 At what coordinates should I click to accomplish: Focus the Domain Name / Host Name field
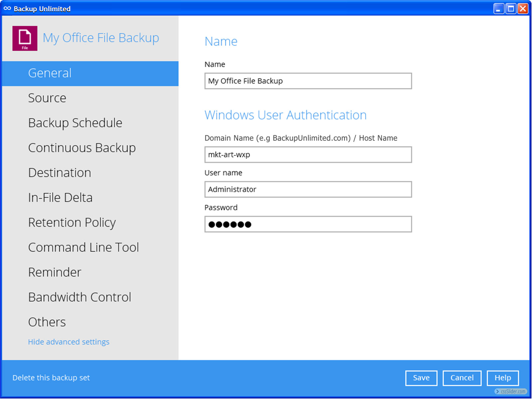tap(308, 155)
